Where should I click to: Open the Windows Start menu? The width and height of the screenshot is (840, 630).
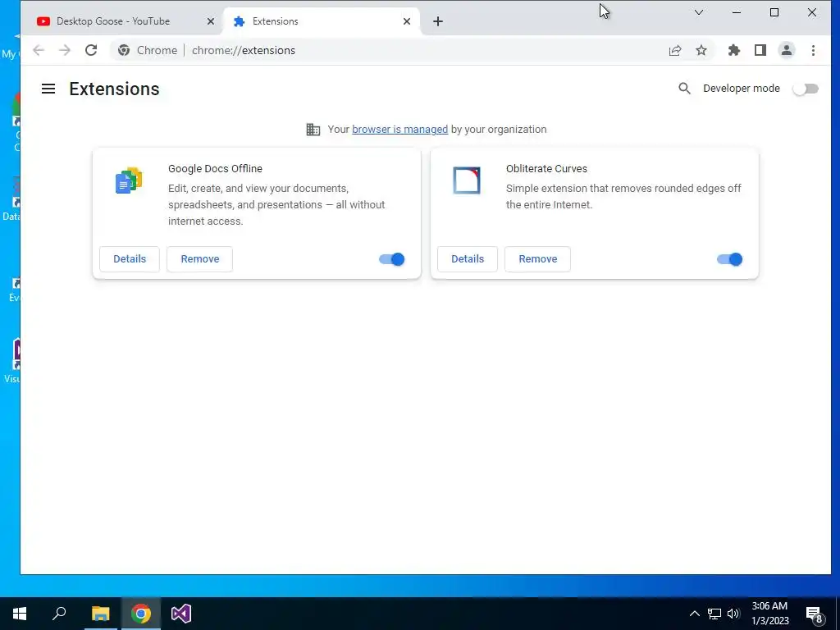[x=20, y=614]
